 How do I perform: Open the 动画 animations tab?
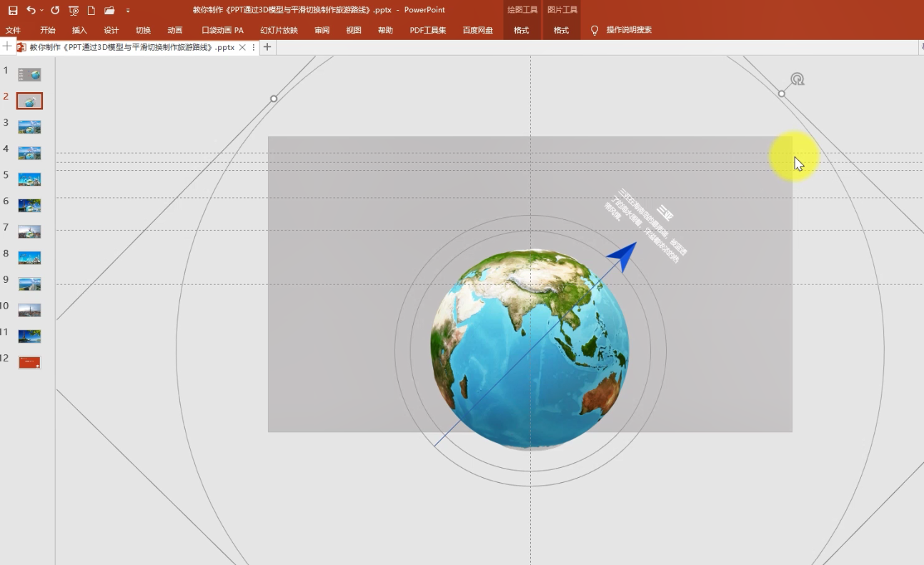175,30
